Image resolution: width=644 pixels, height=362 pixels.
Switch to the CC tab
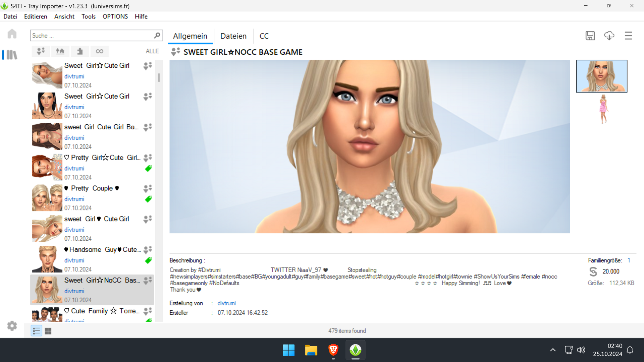pyautogui.click(x=264, y=36)
